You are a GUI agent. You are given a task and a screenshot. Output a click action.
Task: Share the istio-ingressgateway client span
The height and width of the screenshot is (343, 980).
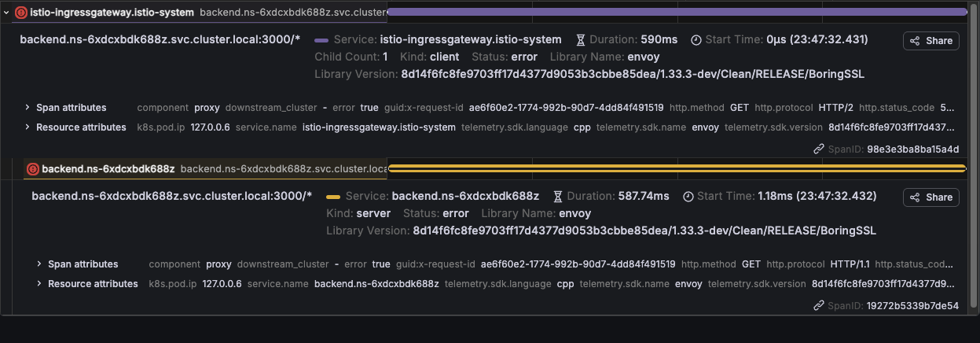[x=930, y=41]
